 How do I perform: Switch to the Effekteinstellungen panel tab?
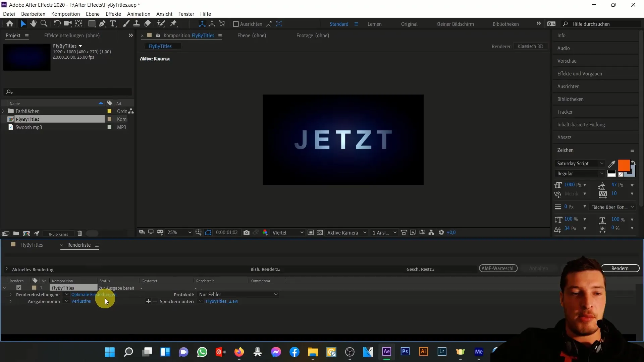coord(72,36)
